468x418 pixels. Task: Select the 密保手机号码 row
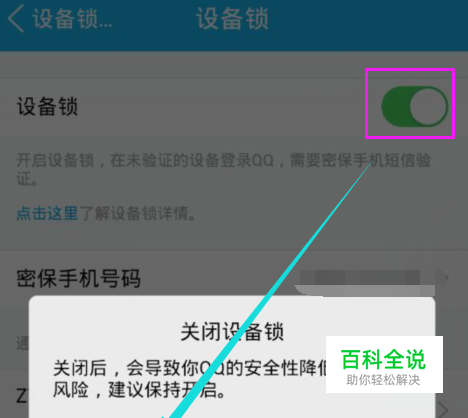[x=234, y=278]
